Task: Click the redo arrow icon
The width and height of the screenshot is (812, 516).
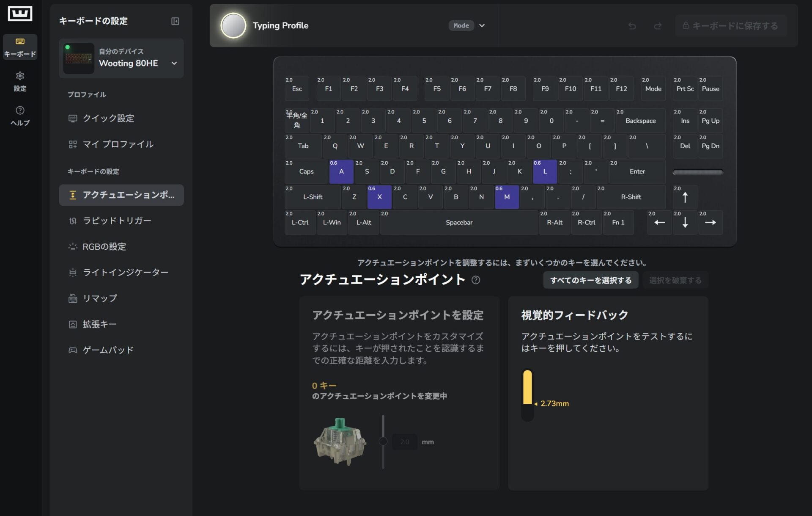Action: [x=658, y=26]
